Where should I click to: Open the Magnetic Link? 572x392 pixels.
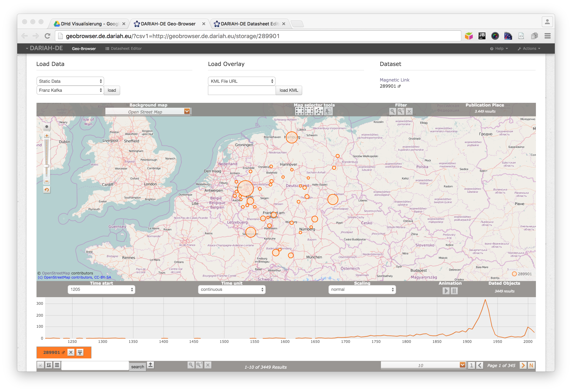click(394, 80)
